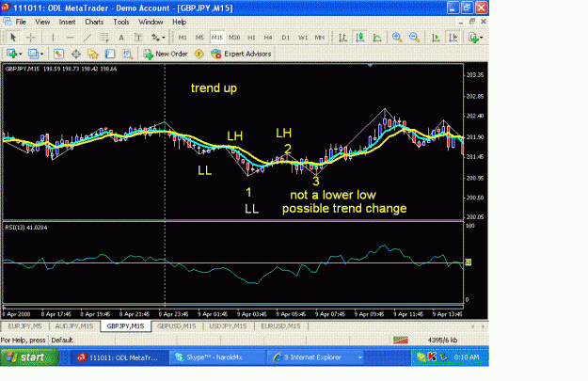This screenshot has height=381, width=588.
Task: Pick the Draw Trendline tool
Action: pos(87,38)
